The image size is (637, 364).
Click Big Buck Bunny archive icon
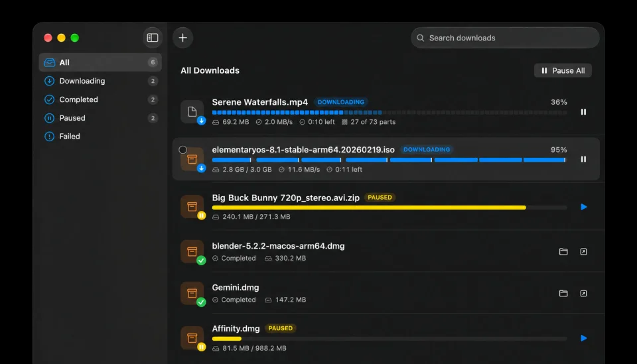point(192,207)
